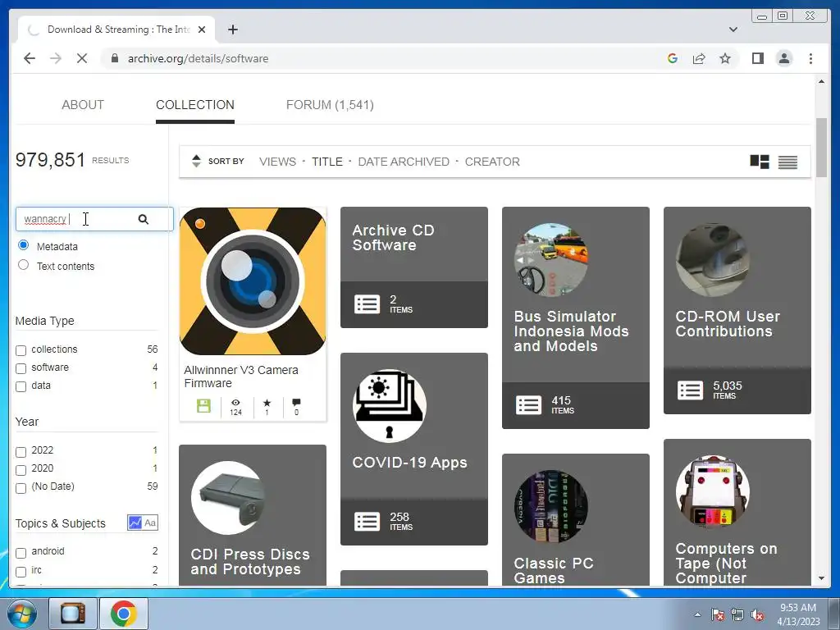Viewport: 840px width, 630px height.
Task: Check the irc topic filter
Action: coord(21,572)
